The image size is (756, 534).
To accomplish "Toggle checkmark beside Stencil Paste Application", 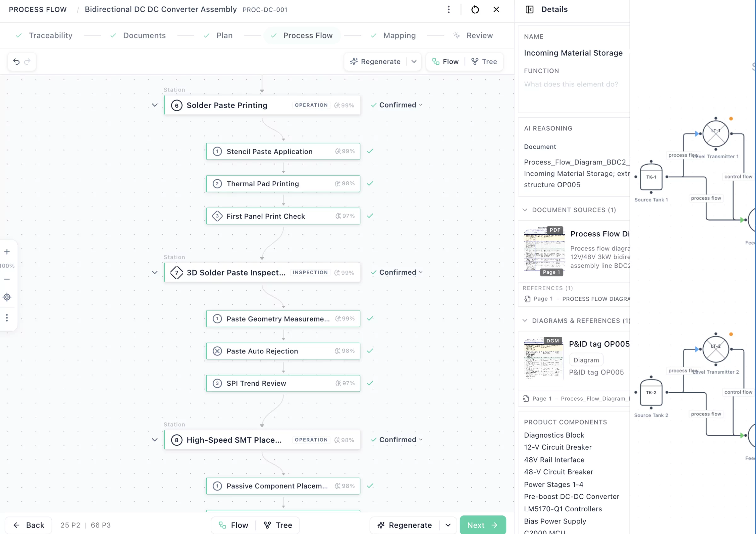I will tap(370, 151).
